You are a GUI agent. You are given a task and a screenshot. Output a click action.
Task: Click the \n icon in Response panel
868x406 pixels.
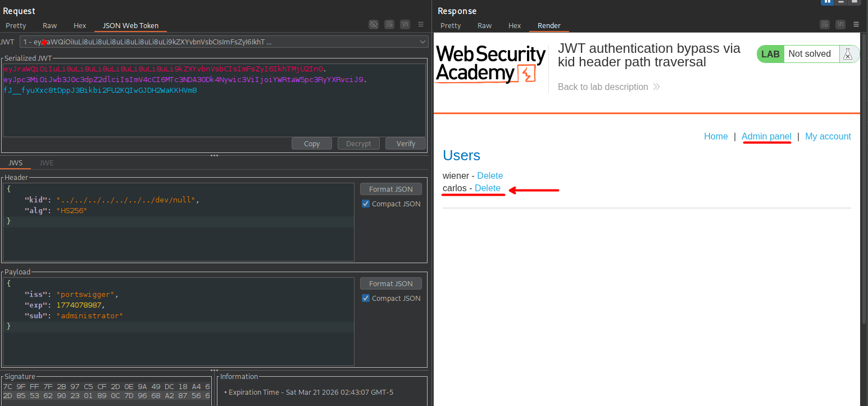(x=840, y=24)
